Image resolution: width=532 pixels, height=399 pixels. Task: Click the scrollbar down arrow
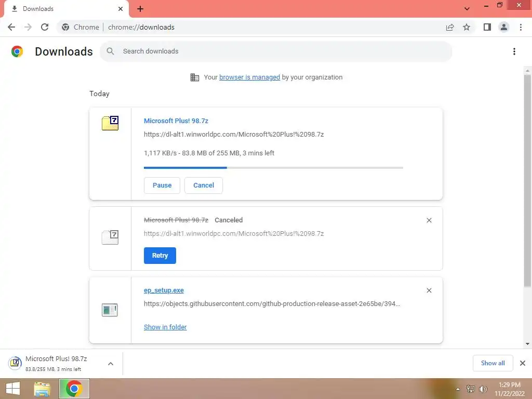[527, 344]
